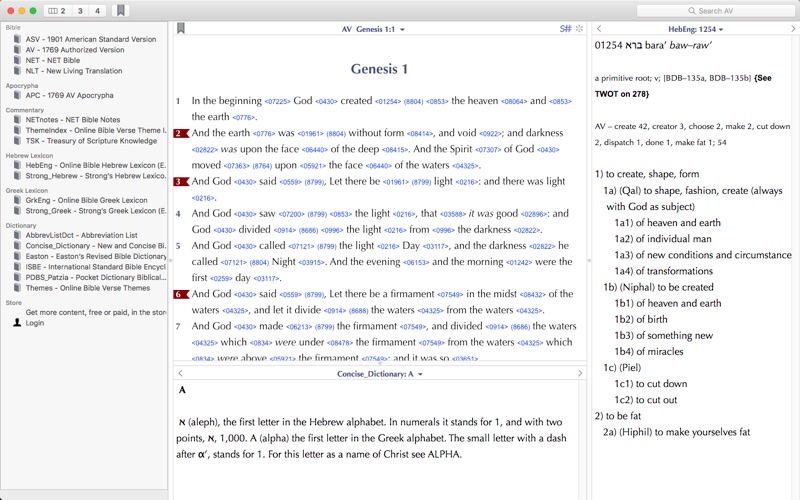The width and height of the screenshot is (800, 500).
Task: Open the Concise_Dictionary: A dropdown
Action: [x=380, y=374]
